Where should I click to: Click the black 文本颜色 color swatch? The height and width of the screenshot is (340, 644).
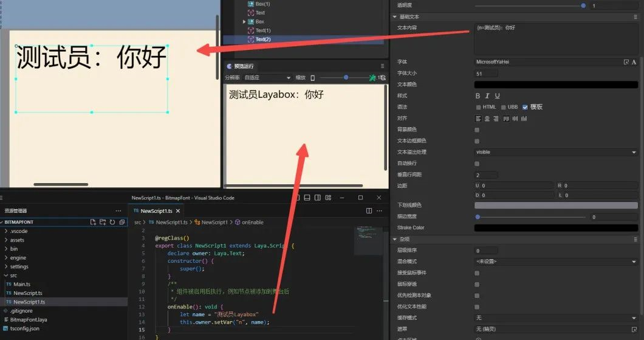[555, 85]
